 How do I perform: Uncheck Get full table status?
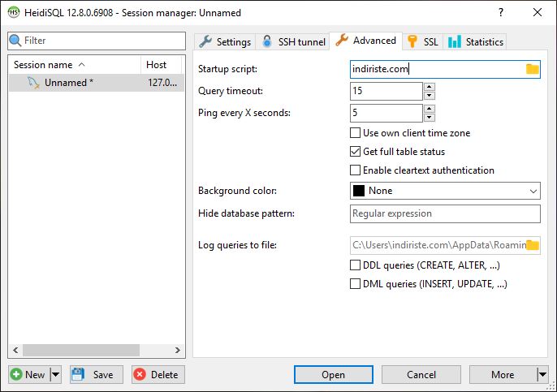356,152
